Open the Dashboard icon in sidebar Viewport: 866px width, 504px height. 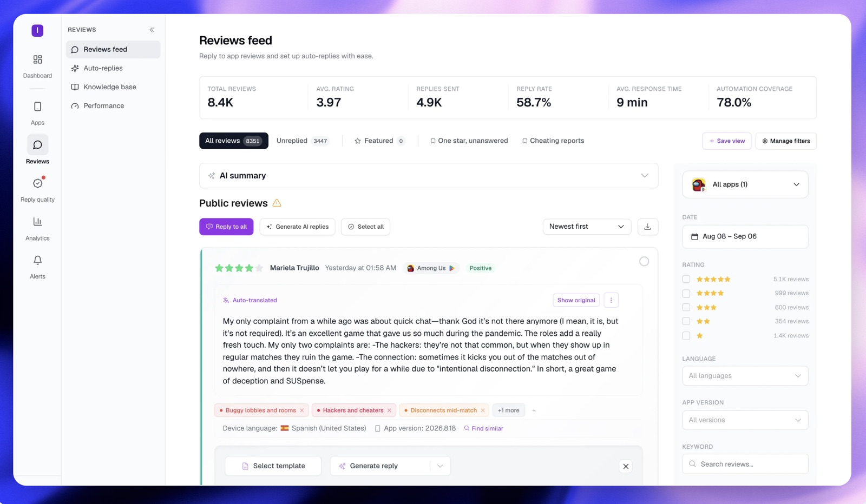[x=37, y=59]
